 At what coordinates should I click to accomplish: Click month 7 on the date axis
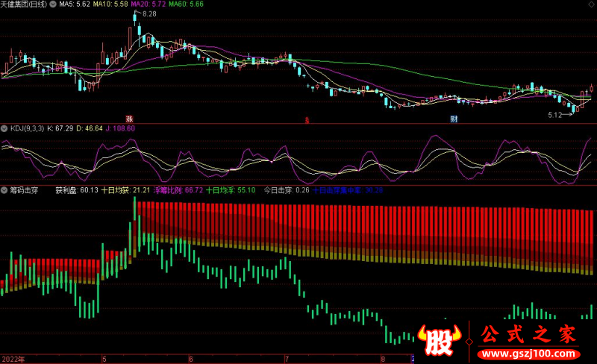pyautogui.click(x=287, y=359)
